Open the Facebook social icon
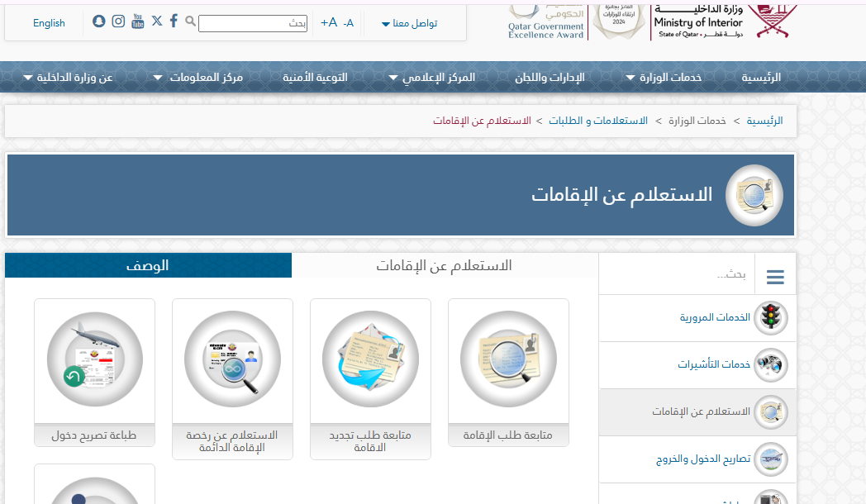Screen dimensions: 866x504 tap(174, 21)
